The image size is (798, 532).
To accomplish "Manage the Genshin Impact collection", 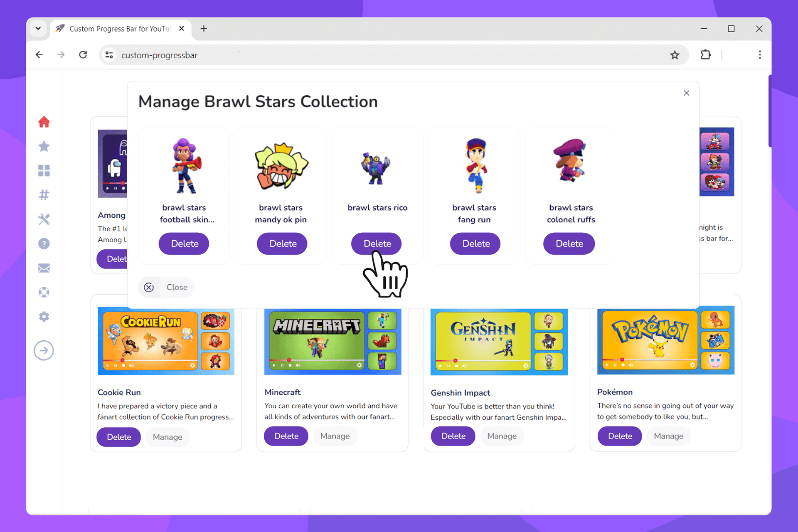I will coord(500,436).
